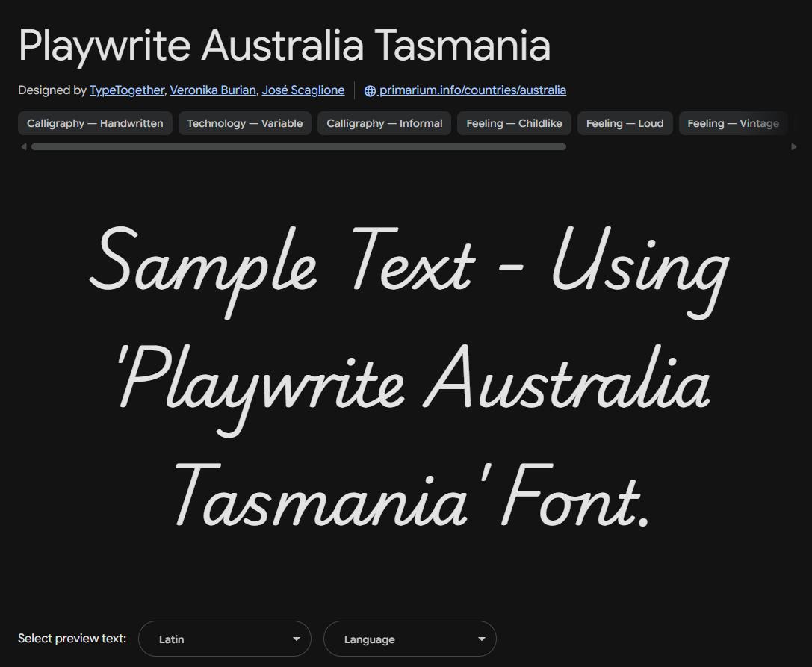This screenshot has width=812, height=667.
Task: Open the Latin preview text dropdown
Action: pyautogui.click(x=225, y=639)
